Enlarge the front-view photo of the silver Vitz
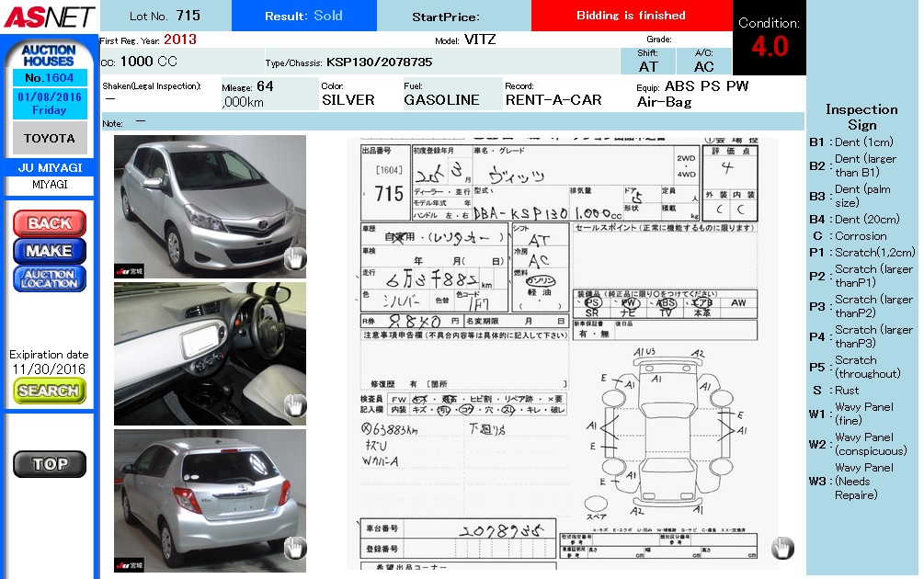This screenshot has height=579, width=924. (210, 206)
